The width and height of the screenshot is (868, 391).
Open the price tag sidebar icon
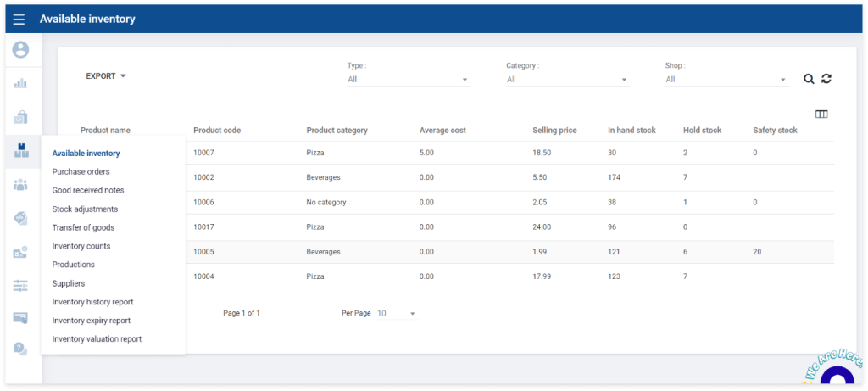pyautogui.click(x=20, y=218)
